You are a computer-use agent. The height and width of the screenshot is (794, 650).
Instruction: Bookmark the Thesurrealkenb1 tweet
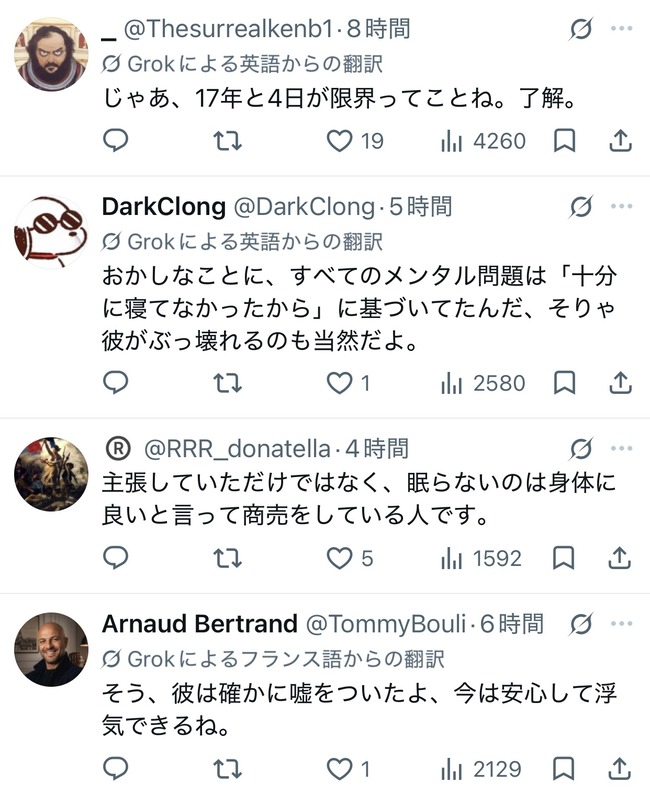click(564, 140)
